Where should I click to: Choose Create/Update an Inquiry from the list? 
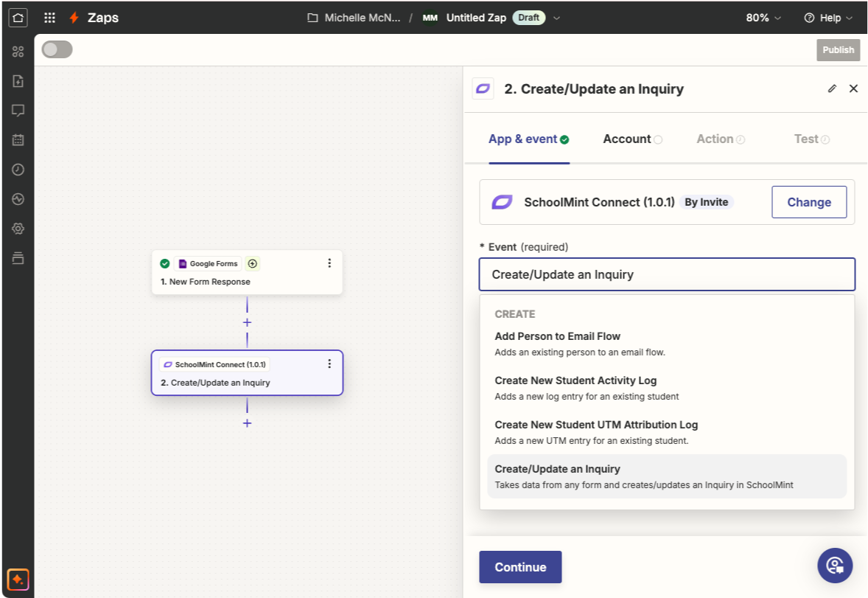coord(667,476)
